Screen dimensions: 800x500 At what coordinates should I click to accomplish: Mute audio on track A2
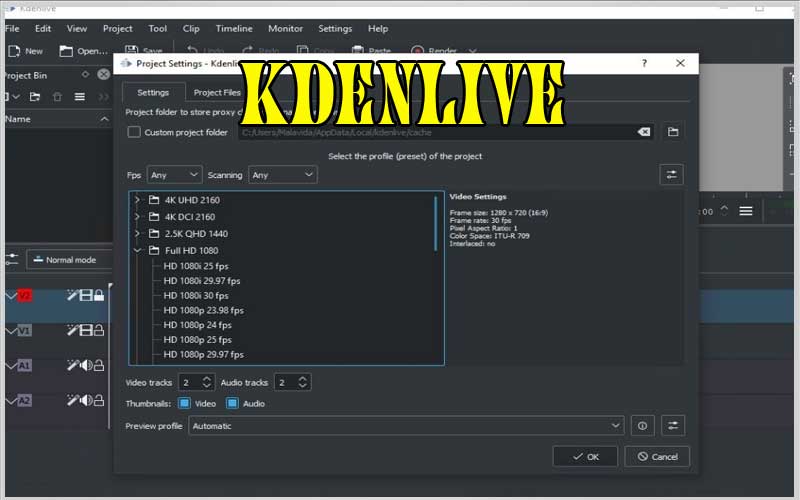pyautogui.click(x=86, y=401)
